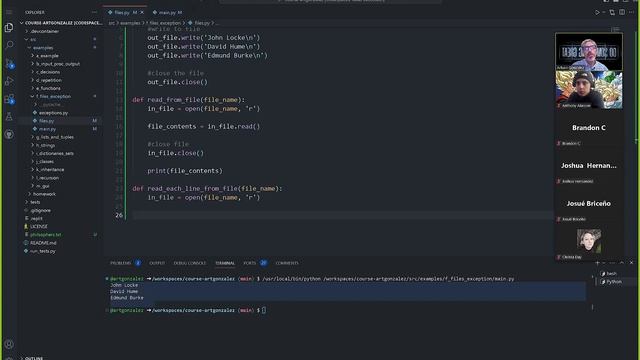Run Python file with play button
The width and height of the screenshot is (640, 360).
point(597,13)
